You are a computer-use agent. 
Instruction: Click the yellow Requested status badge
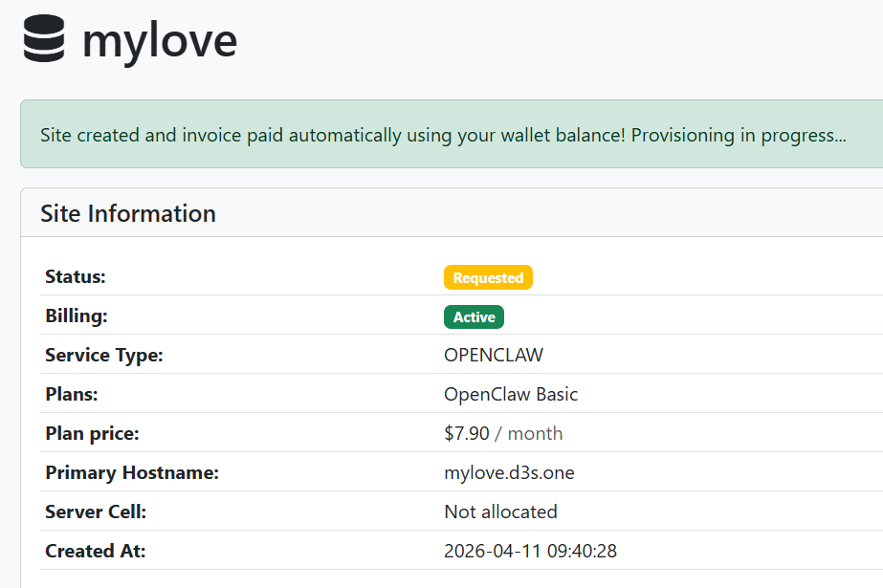[x=488, y=277]
